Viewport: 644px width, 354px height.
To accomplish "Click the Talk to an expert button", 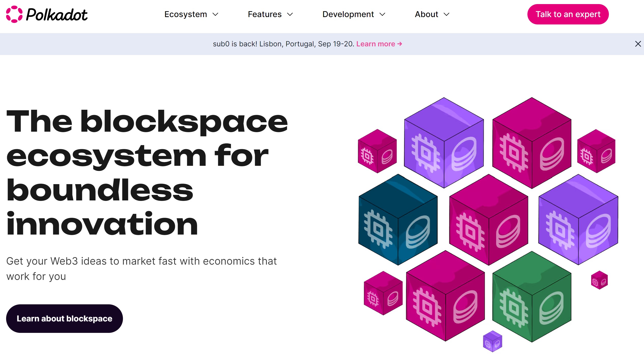I will [568, 14].
